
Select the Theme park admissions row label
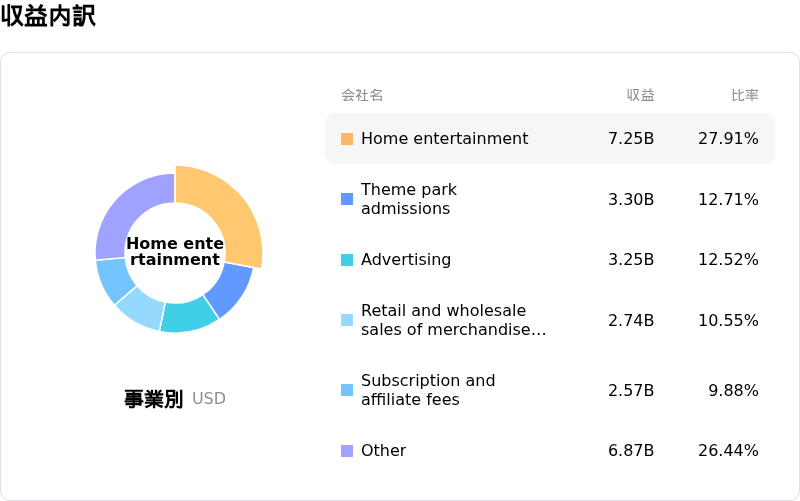pyautogui.click(x=409, y=199)
